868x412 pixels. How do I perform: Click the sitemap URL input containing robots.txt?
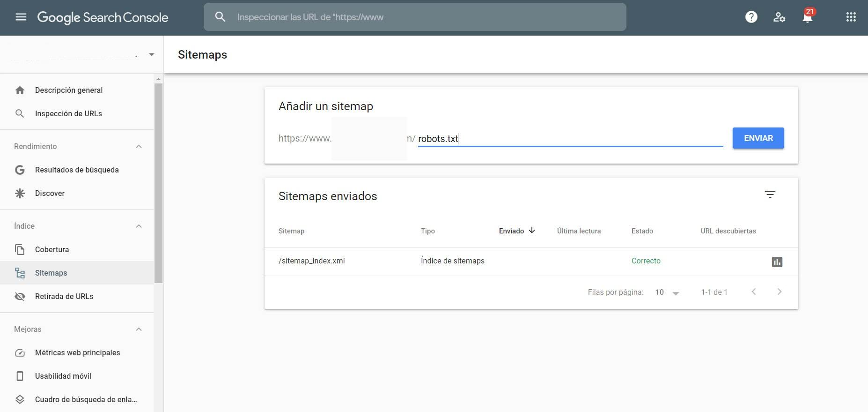570,139
